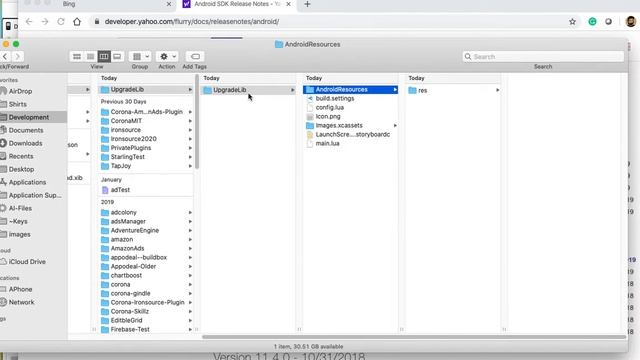Screen dimensions: 640x360
Task: Expand res folder arrow
Action: click(x=498, y=90)
